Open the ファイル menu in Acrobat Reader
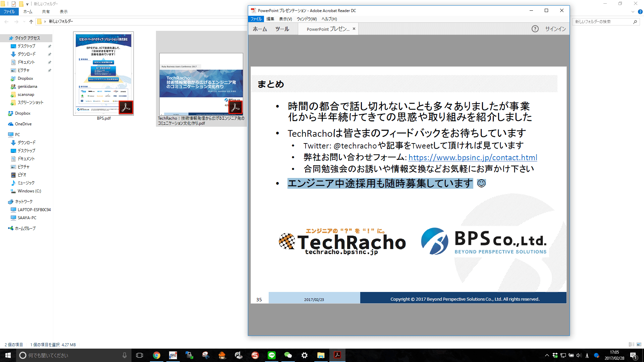This screenshot has width=644, height=362. tap(256, 19)
